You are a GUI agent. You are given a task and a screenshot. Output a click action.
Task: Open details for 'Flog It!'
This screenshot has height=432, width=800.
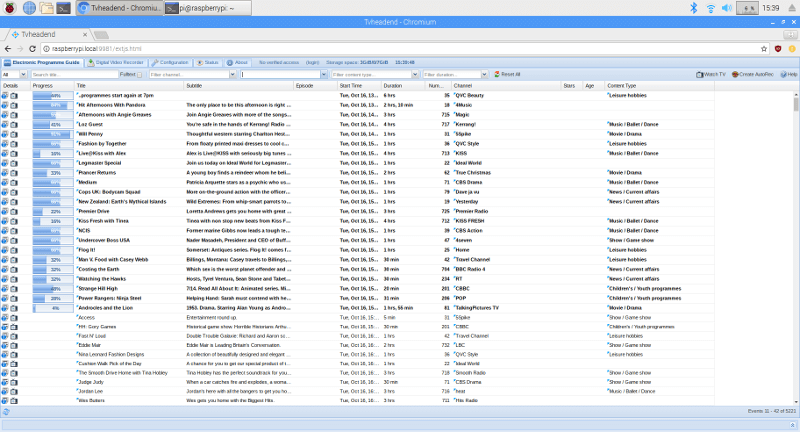pyautogui.click(x=5, y=250)
